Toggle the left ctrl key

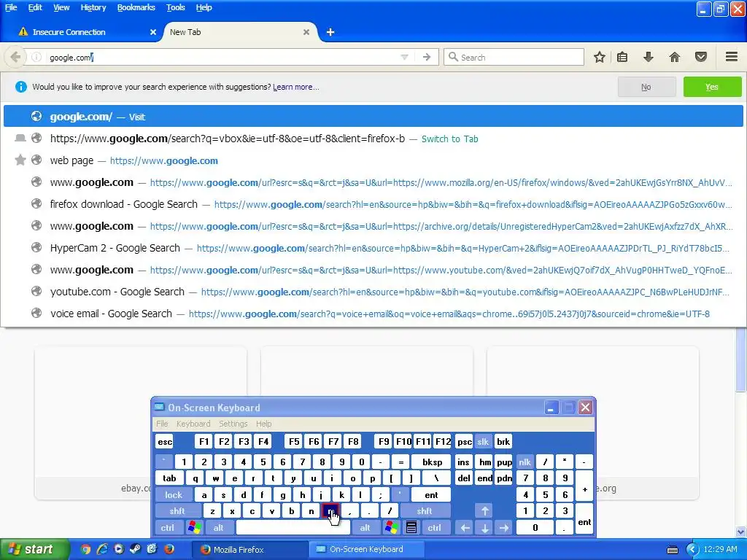click(168, 527)
